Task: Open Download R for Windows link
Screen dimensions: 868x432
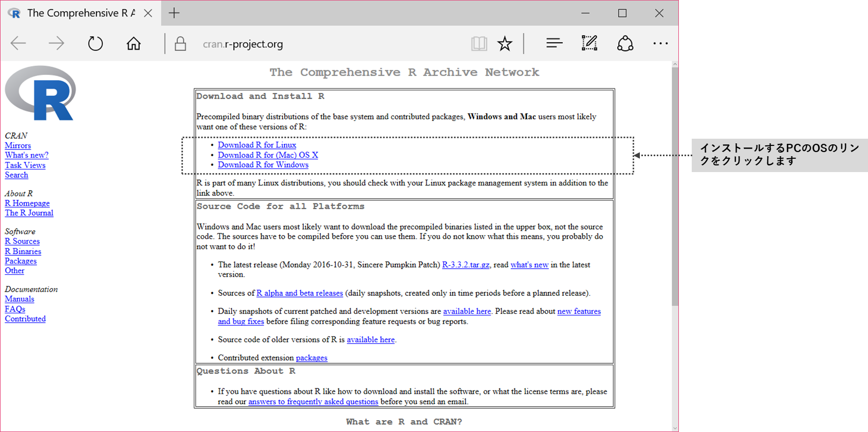Action: pyautogui.click(x=263, y=165)
